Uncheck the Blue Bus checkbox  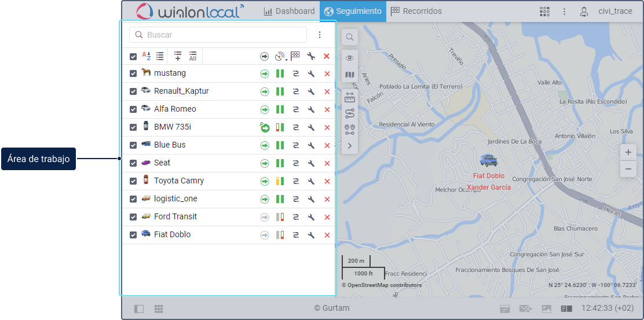(133, 145)
